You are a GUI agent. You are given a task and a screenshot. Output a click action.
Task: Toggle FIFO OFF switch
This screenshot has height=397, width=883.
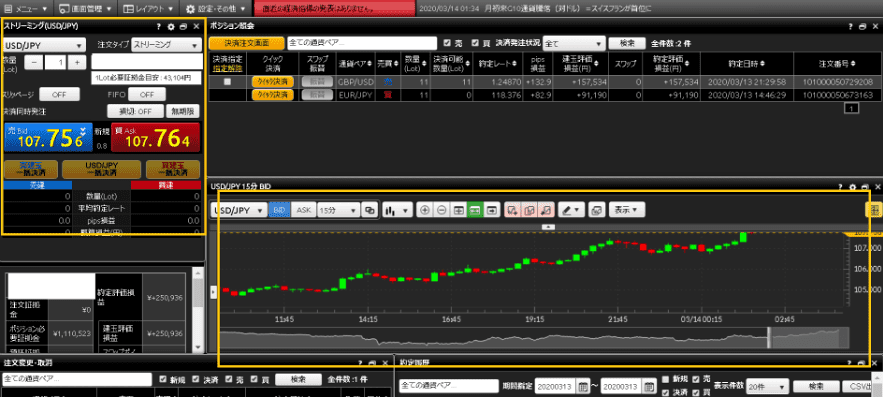[145, 95]
